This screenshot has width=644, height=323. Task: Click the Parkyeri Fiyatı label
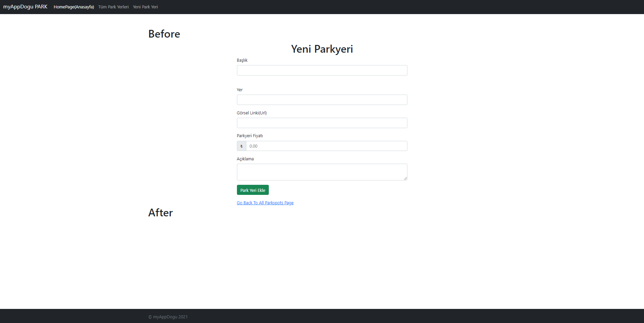(x=249, y=136)
